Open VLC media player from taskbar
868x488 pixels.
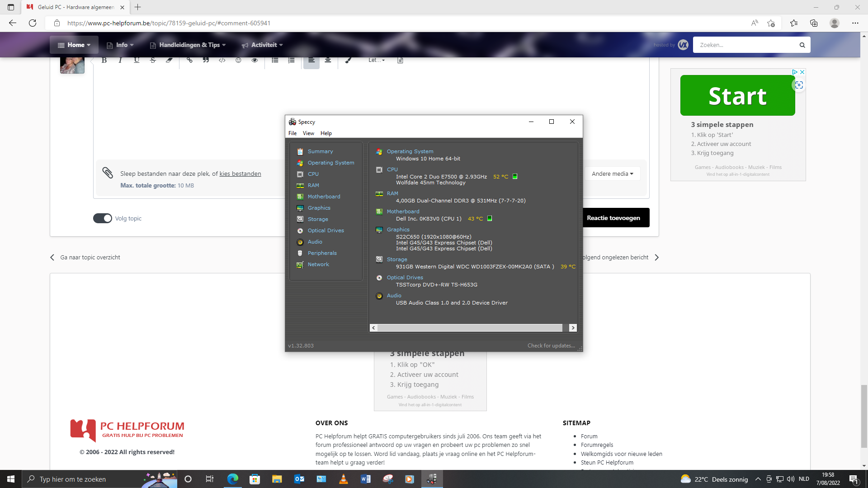(x=344, y=479)
